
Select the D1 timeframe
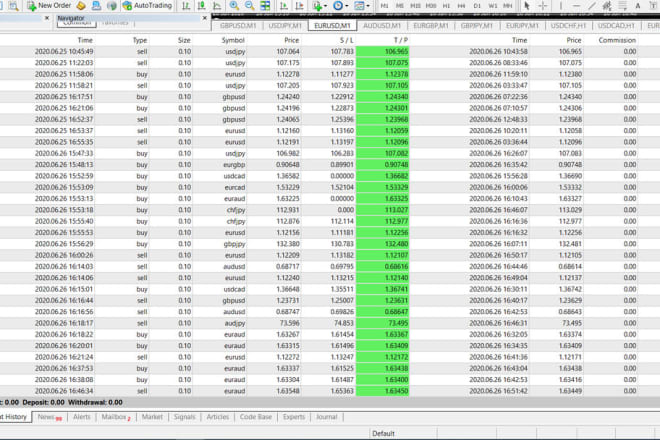pyautogui.click(x=477, y=6)
